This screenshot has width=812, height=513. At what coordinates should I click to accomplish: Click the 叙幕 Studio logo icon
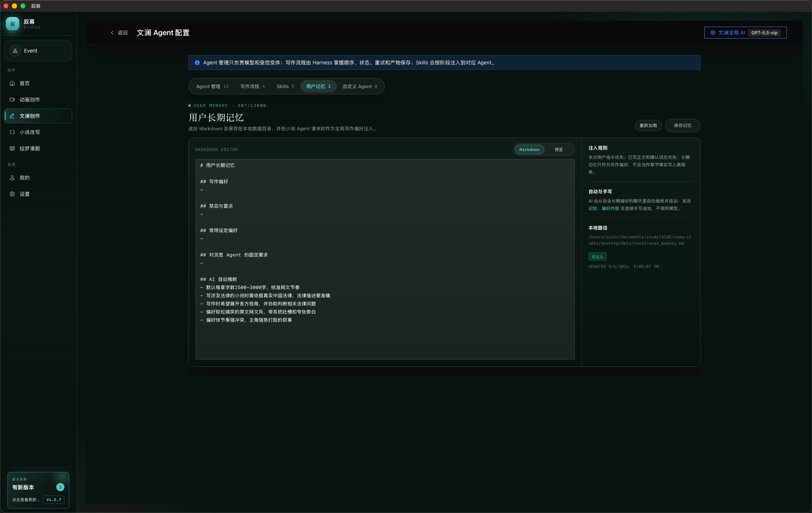point(13,24)
